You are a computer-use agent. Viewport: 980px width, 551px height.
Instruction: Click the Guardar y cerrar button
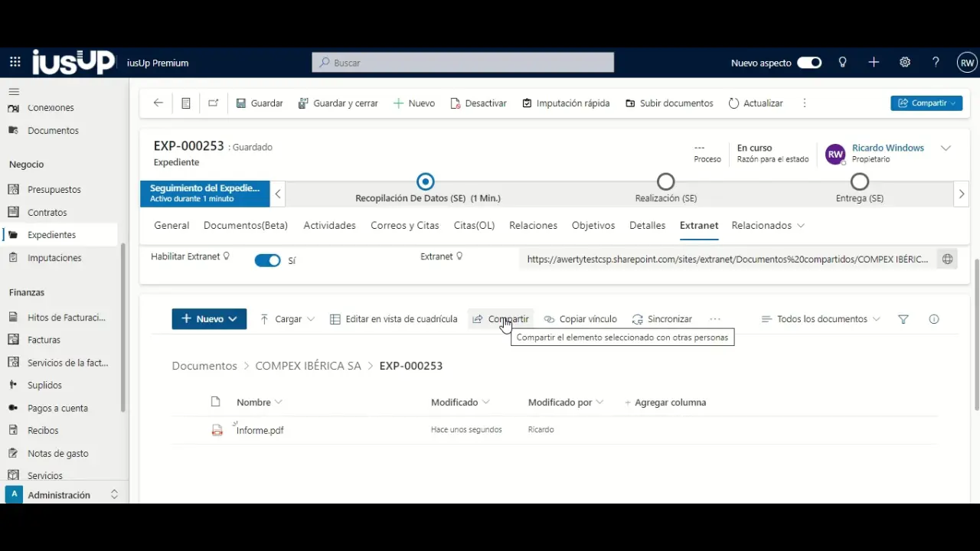click(x=338, y=103)
